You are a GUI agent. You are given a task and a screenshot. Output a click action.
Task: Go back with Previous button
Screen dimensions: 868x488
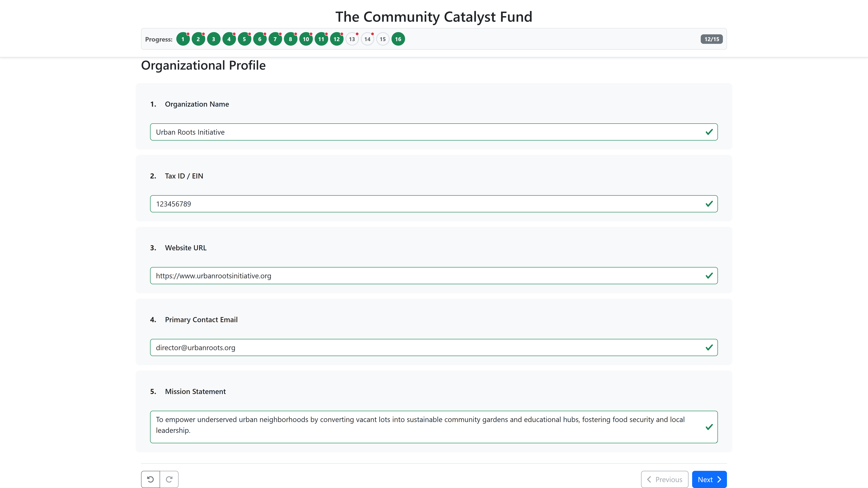tap(664, 479)
